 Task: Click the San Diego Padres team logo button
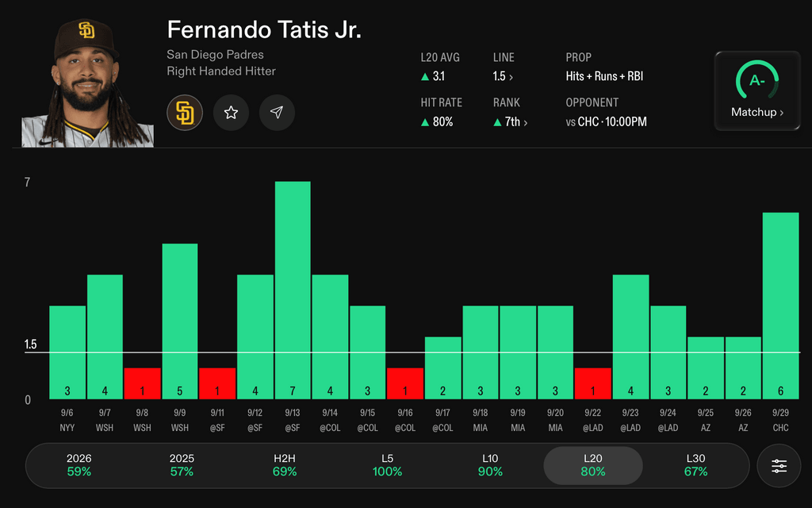[x=185, y=113]
